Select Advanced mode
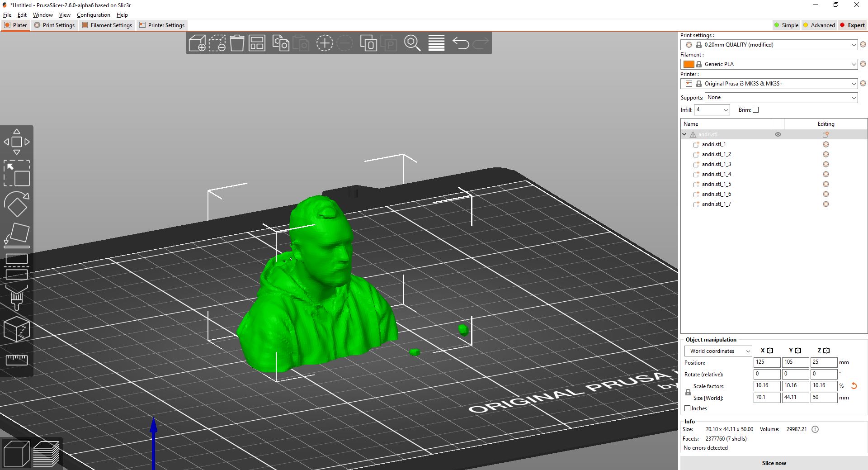 coord(819,25)
